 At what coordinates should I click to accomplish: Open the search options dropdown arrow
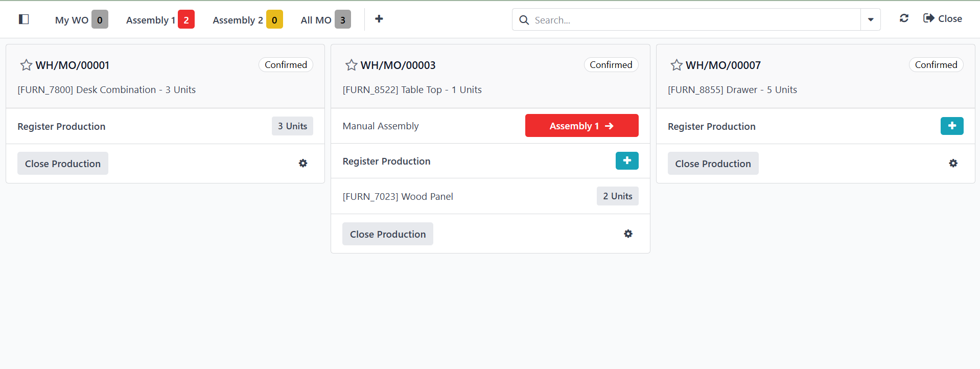click(x=871, y=20)
